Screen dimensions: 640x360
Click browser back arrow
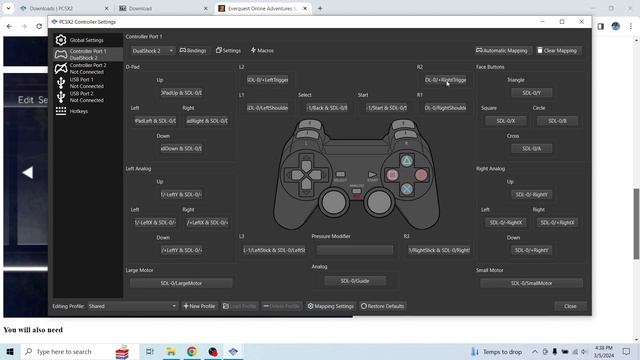(9, 26)
